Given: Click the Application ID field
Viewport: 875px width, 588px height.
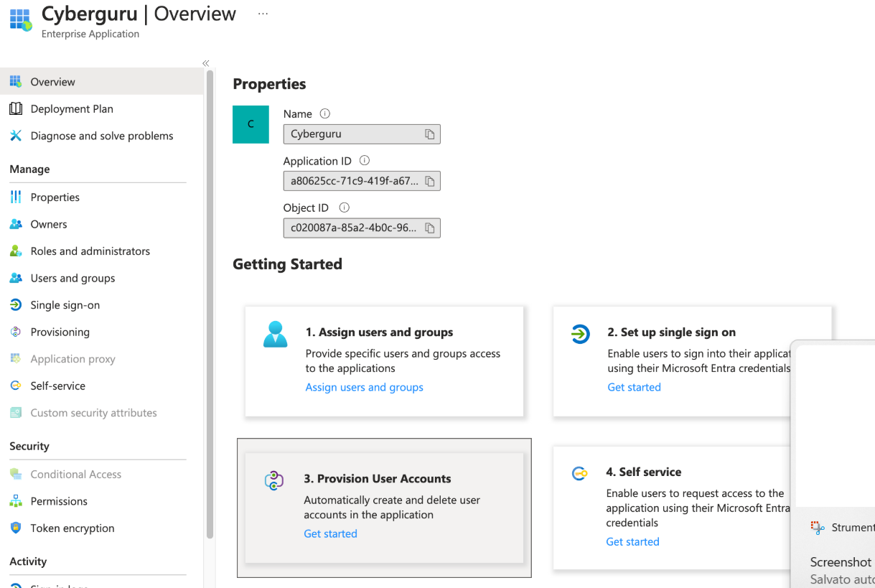Looking at the screenshot, I should [x=362, y=181].
